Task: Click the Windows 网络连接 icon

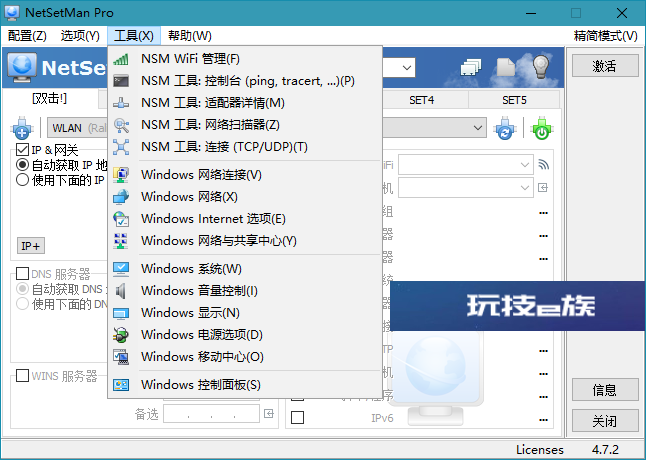Action: [121, 175]
